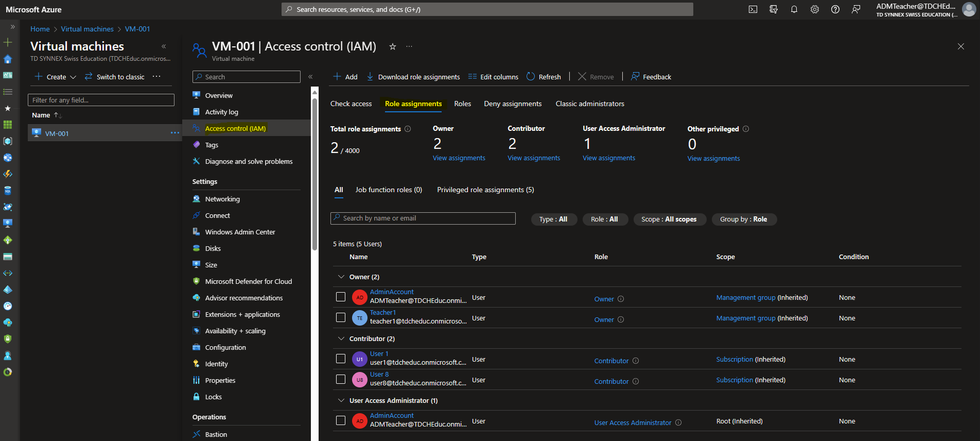Switch to Classic administrators tab
The width and height of the screenshot is (980, 441).
(590, 104)
